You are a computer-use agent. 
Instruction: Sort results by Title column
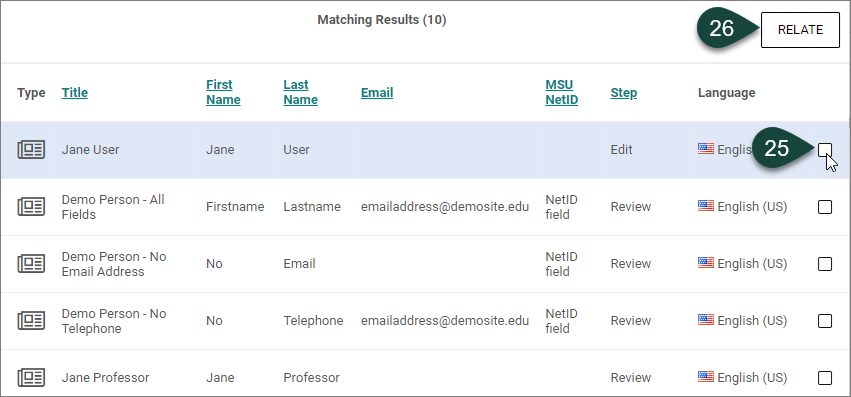coord(74,93)
